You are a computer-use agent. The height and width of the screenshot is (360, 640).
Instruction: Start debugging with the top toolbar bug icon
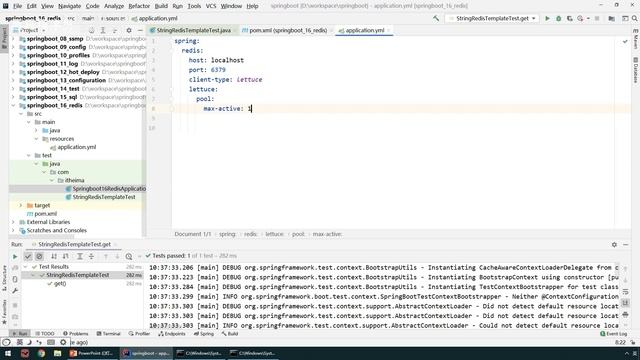pos(558,18)
